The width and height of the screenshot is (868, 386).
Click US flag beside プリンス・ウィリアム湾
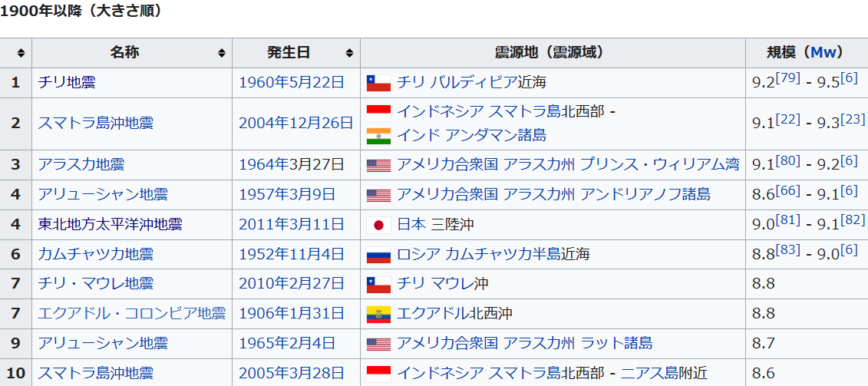tap(378, 165)
